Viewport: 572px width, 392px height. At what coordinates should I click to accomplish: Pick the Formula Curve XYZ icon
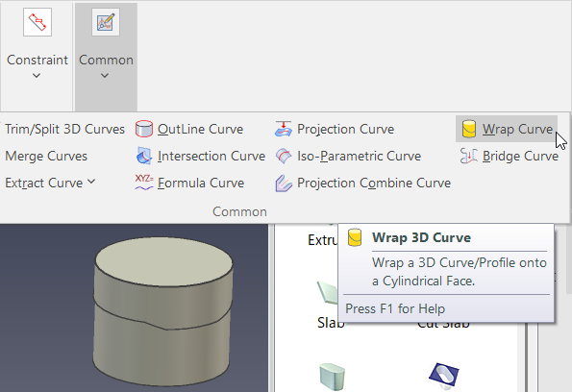click(x=144, y=183)
